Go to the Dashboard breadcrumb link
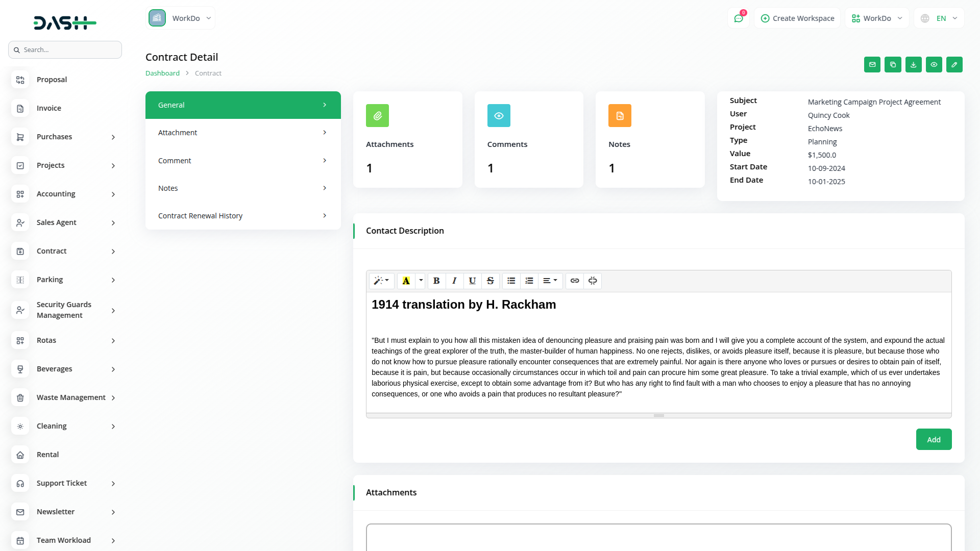 [x=162, y=73]
